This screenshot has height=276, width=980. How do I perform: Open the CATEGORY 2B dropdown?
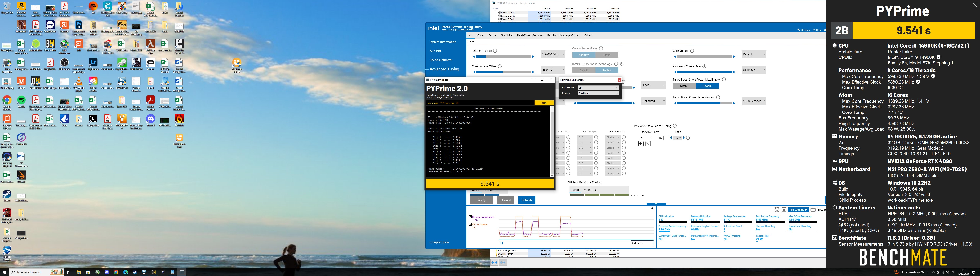click(x=598, y=88)
